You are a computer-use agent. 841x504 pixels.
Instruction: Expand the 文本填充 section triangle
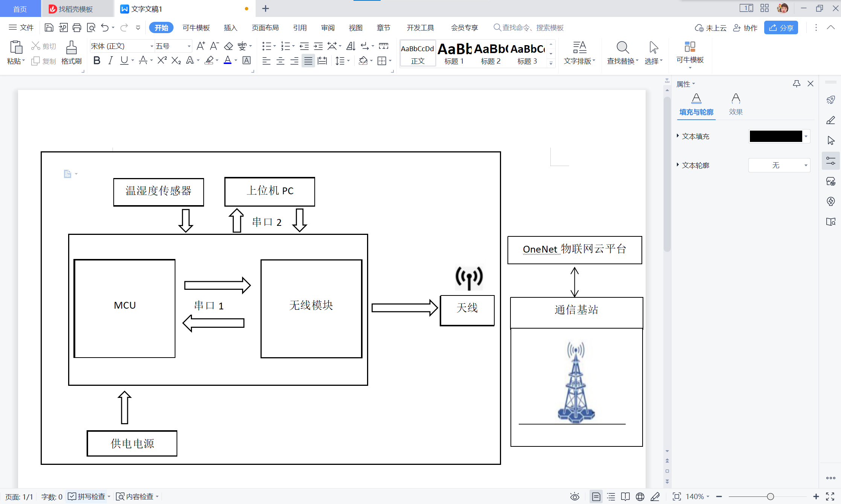pyautogui.click(x=678, y=136)
